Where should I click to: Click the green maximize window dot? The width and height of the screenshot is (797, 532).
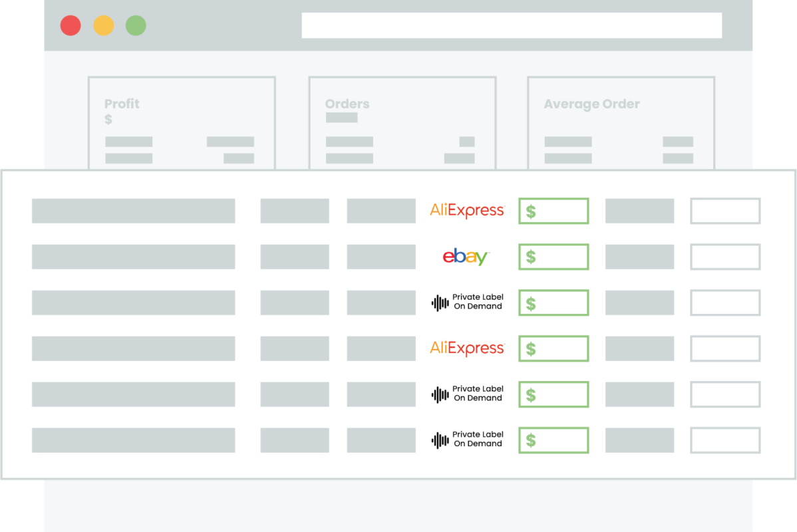click(136, 25)
